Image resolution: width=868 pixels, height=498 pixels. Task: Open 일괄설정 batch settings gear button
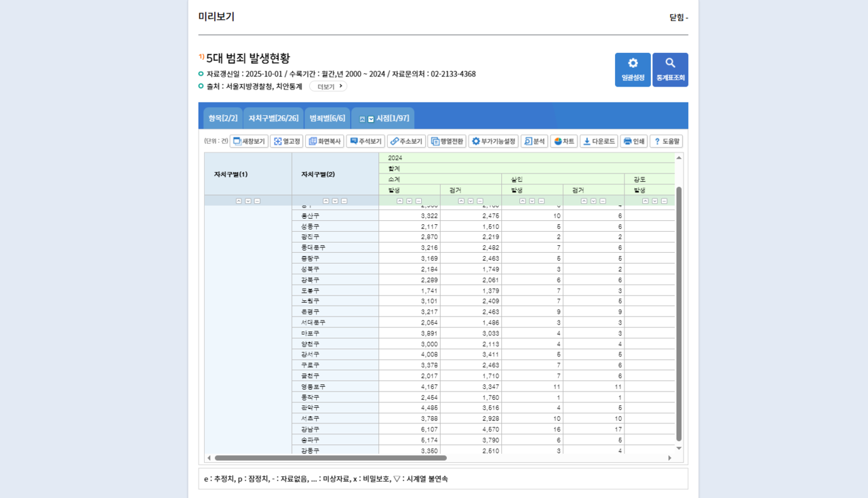pyautogui.click(x=633, y=70)
